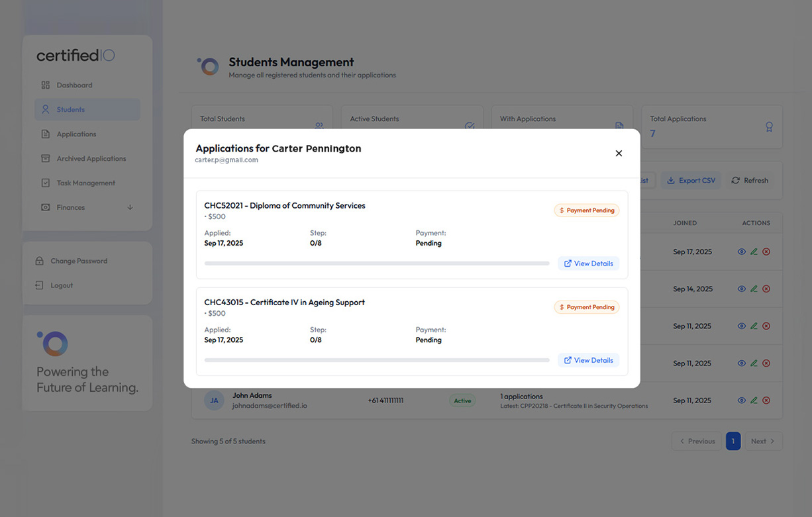812x517 pixels.
Task: Click Payment Pending badge on CHC43015
Action: point(587,307)
